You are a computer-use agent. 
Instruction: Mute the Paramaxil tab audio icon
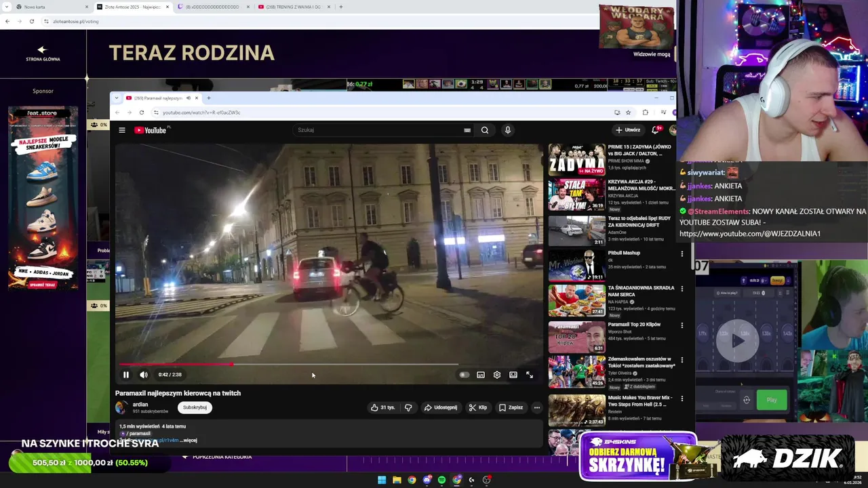point(189,98)
